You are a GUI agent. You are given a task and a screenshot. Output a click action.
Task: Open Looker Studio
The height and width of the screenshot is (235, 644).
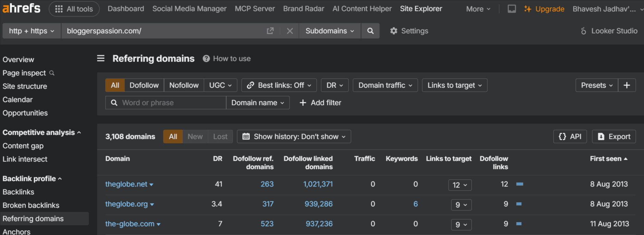(x=609, y=31)
